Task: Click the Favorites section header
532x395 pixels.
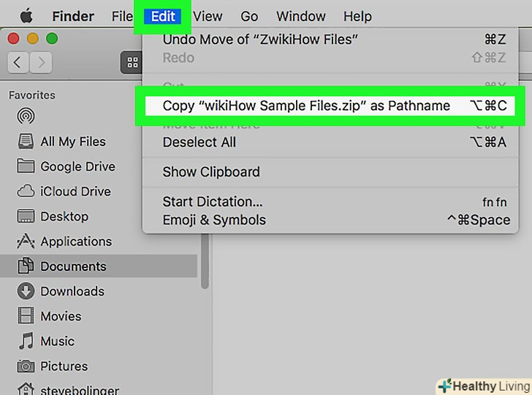Action: point(32,95)
